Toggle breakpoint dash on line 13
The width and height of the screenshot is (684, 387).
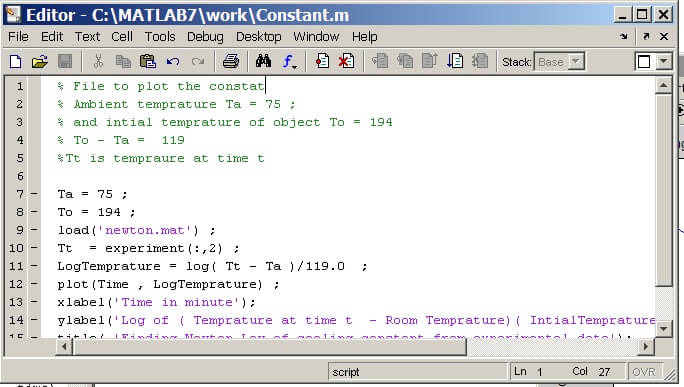pyautogui.click(x=34, y=302)
